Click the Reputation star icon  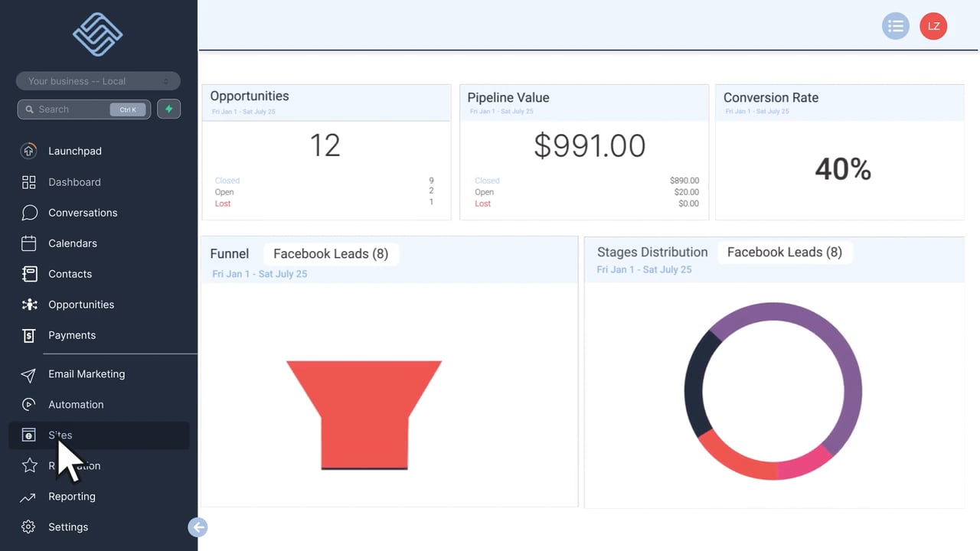(29, 465)
